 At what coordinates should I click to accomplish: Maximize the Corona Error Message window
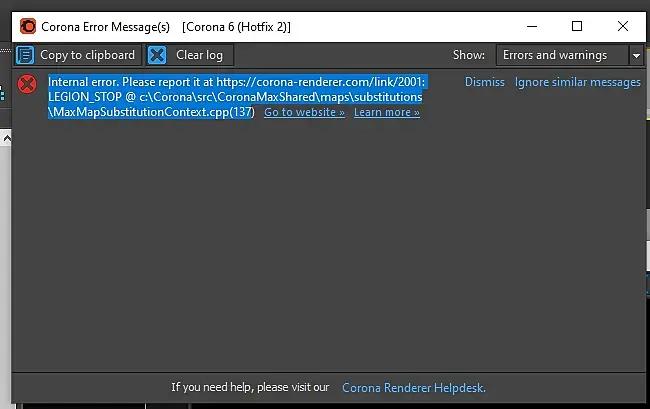tap(577, 27)
